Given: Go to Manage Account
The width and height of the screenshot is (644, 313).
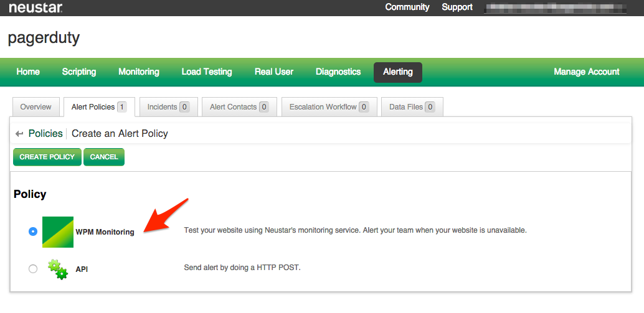Looking at the screenshot, I should [586, 72].
